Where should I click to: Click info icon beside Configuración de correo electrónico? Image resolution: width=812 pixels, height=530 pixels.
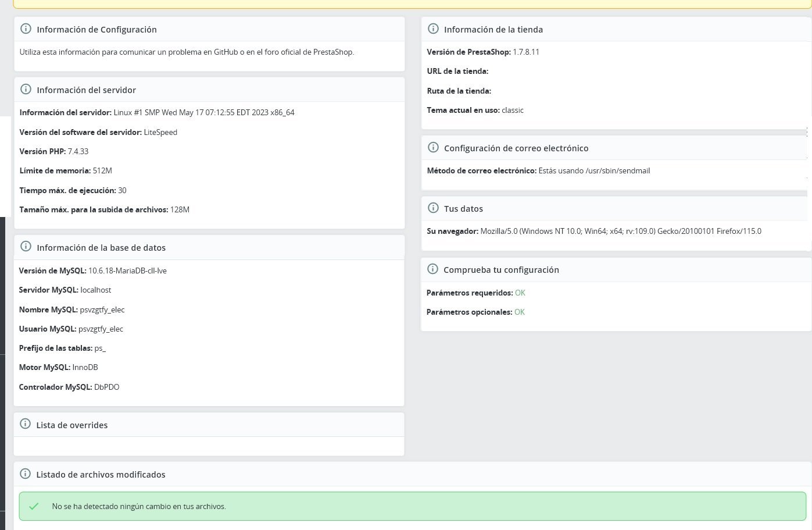[x=433, y=148]
